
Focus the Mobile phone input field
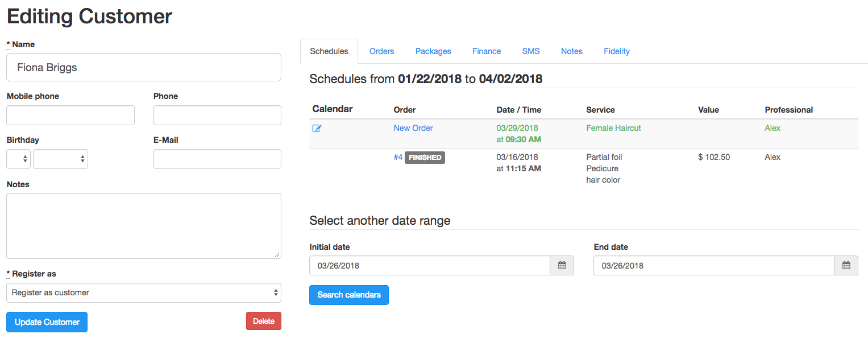(70, 115)
